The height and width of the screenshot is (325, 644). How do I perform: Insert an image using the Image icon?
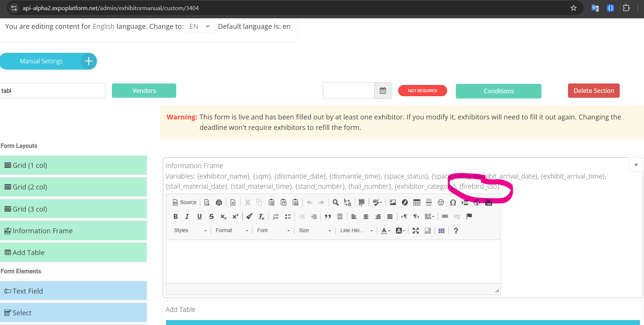click(x=393, y=203)
